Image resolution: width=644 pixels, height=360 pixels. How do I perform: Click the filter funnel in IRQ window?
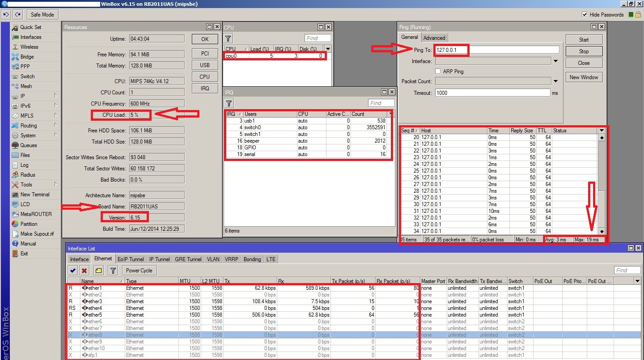pos(228,103)
